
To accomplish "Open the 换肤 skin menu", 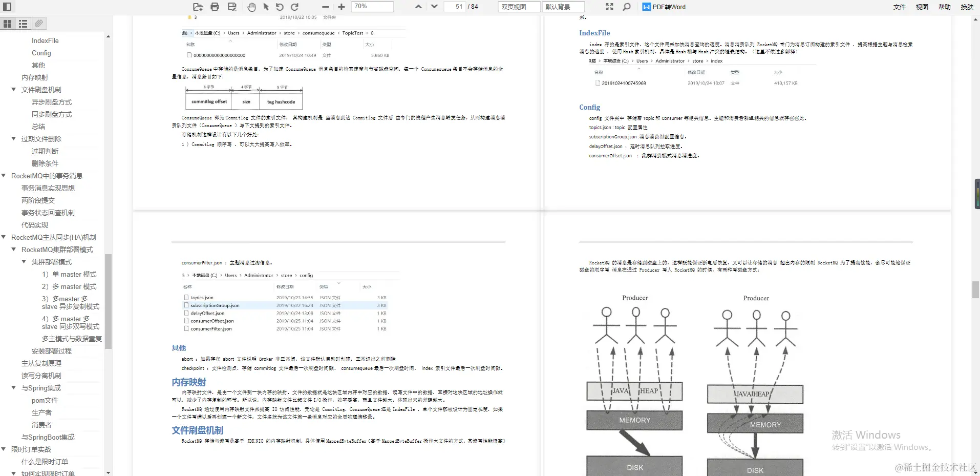I will pos(967,7).
